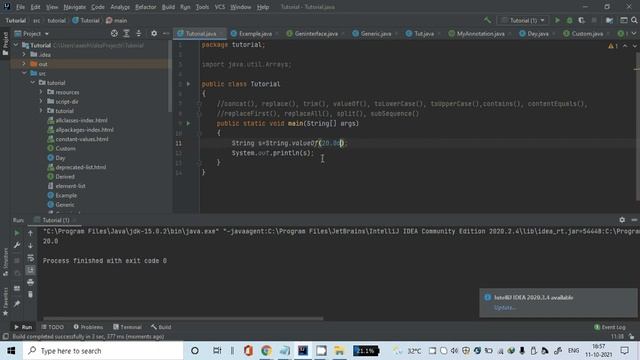Click Structure tool window side tab
This screenshot has height=360, width=640.
tap(5, 262)
